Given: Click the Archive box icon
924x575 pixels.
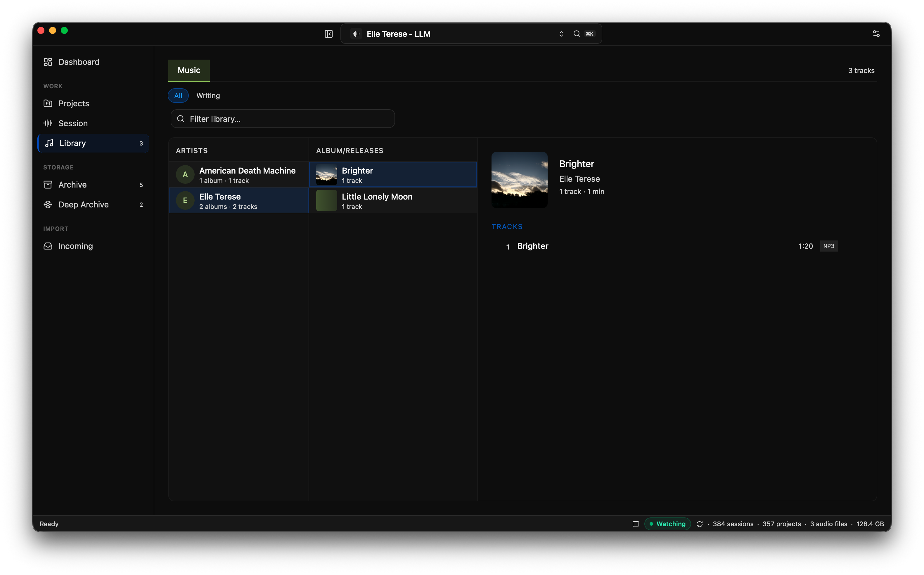Looking at the screenshot, I should coord(48,185).
